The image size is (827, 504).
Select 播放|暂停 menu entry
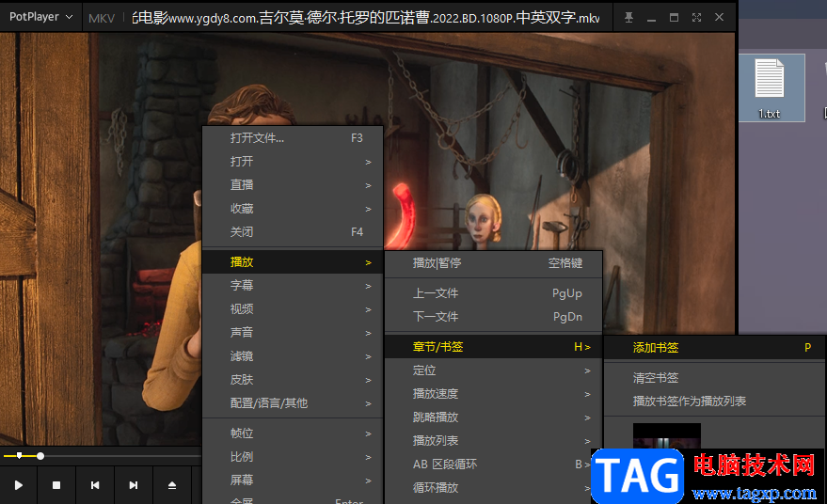[x=493, y=263]
